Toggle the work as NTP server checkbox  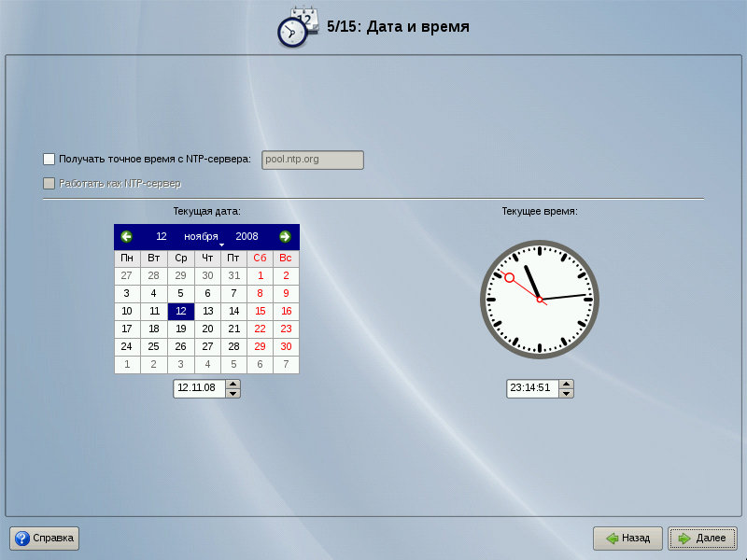click(x=49, y=184)
